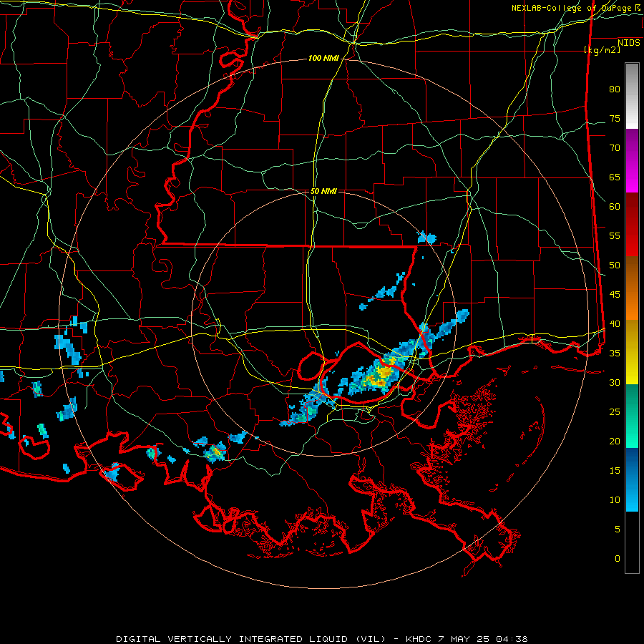Click the kg/m2 units label
The height and width of the screenshot is (644, 644).
pyautogui.click(x=602, y=50)
